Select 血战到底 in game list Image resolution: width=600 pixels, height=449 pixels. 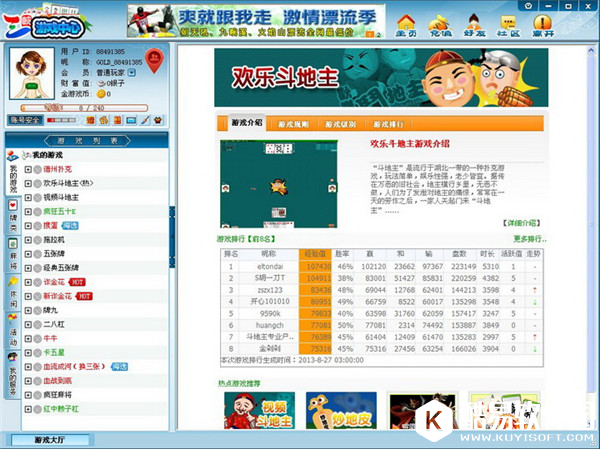[x=57, y=381]
